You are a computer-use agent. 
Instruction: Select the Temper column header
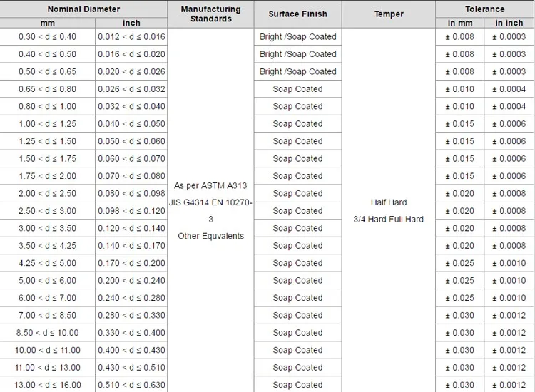pos(388,14)
